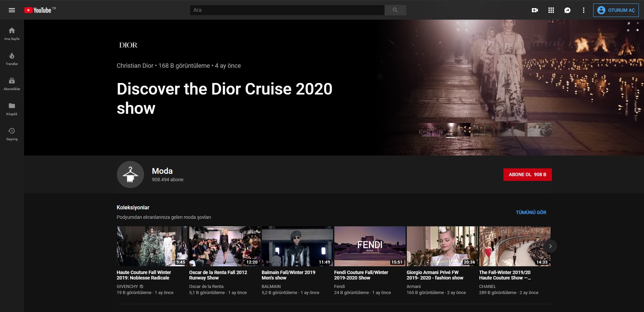Play the Fendi Couture video thumbnail

(x=370, y=246)
